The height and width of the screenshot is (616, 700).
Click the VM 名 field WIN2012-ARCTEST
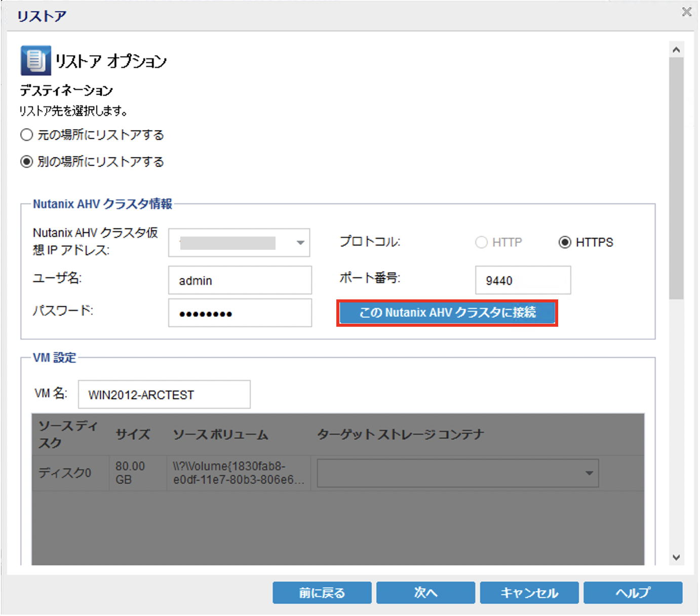pos(164,395)
